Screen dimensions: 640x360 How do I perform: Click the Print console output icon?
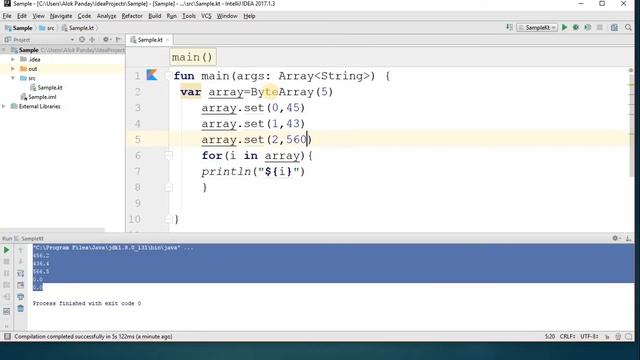point(20,297)
